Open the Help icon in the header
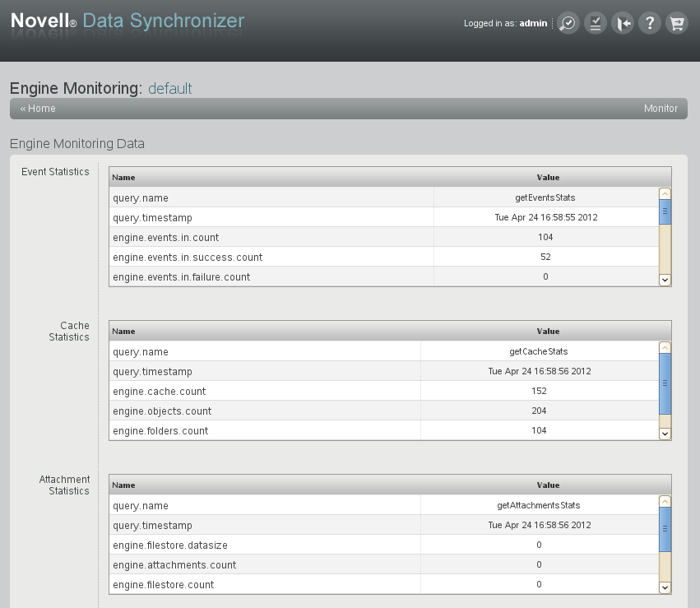The width and height of the screenshot is (700, 608). coord(649,22)
